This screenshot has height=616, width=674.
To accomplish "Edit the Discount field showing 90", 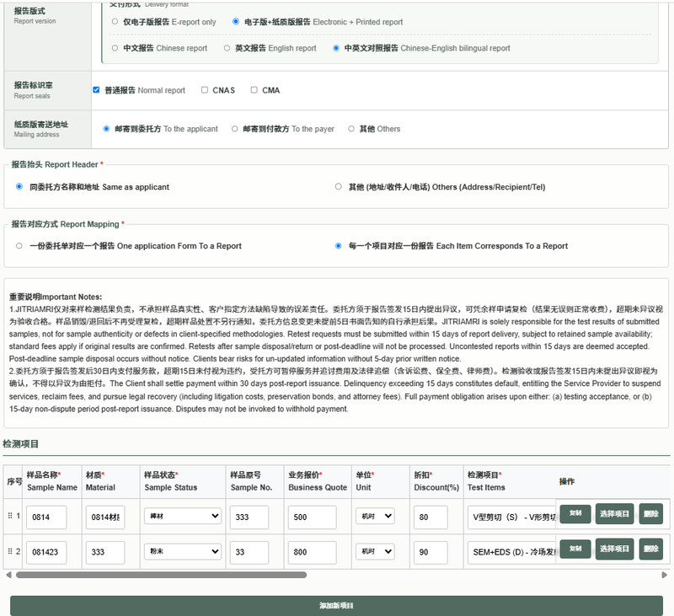I will point(431,553).
